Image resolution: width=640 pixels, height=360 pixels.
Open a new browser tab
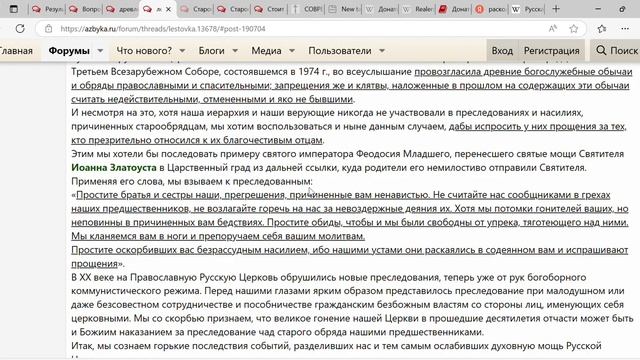[x=556, y=9]
